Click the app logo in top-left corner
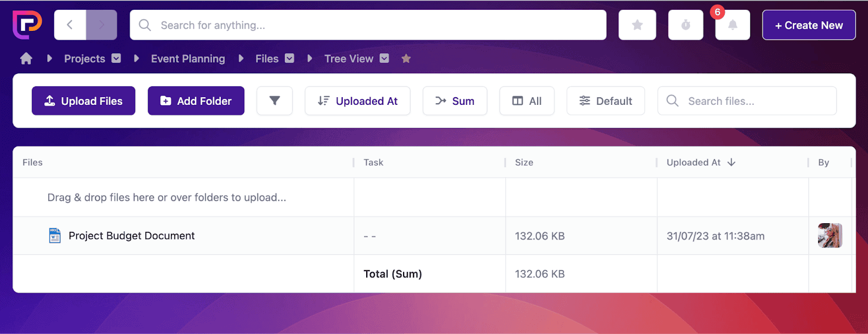The image size is (868, 334). tap(27, 24)
